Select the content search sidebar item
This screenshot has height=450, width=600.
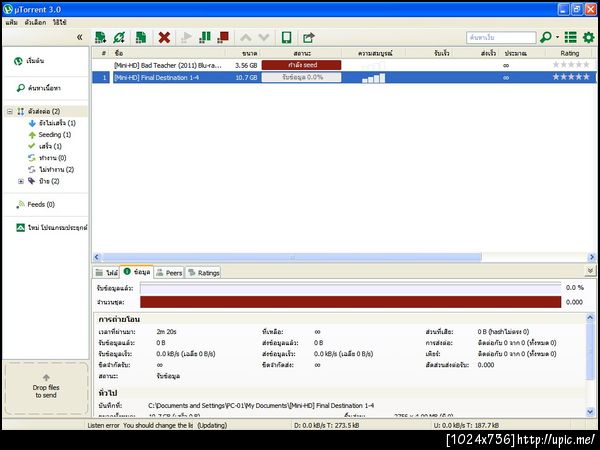(x=38, y=88)
